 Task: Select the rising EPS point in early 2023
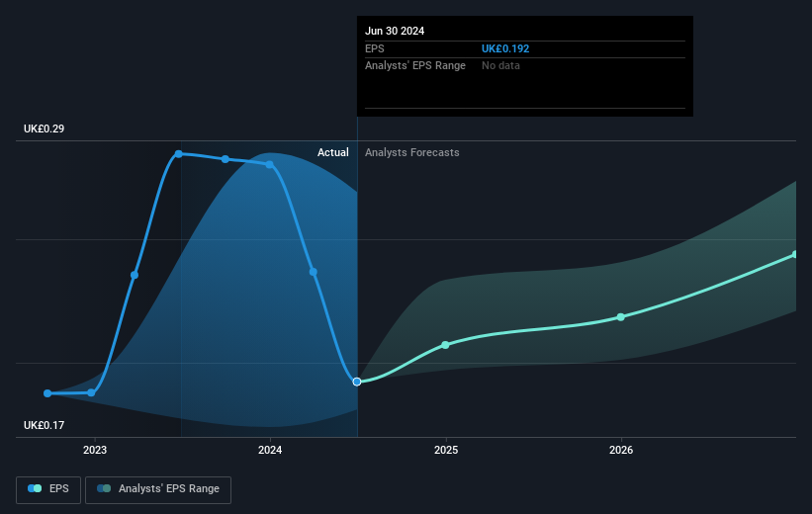135,275
